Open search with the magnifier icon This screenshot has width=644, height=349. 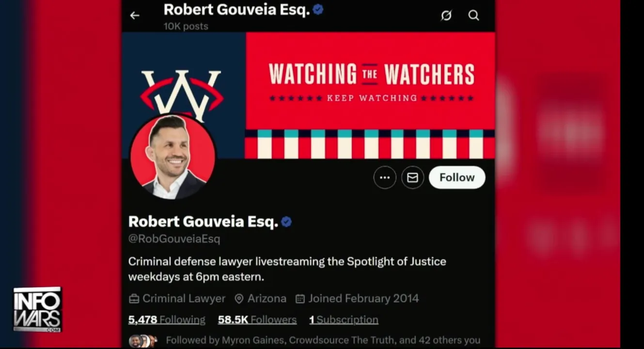click(x=473, y=16)
